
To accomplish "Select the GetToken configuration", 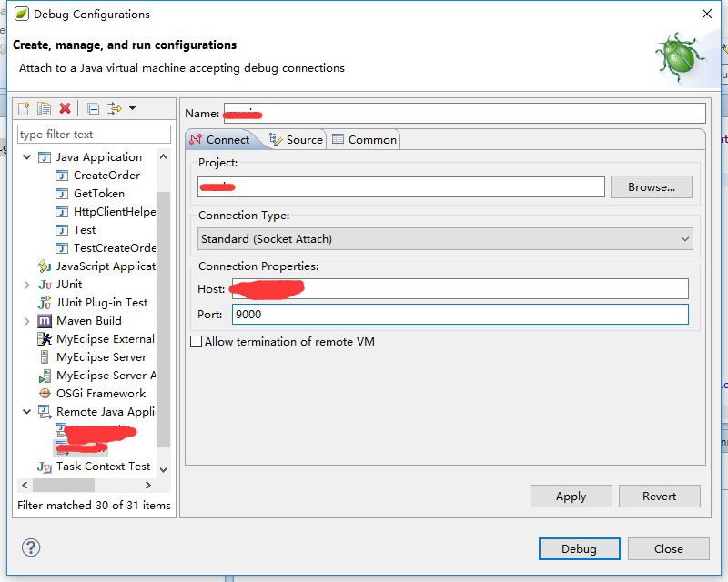I will click(99, 194).
